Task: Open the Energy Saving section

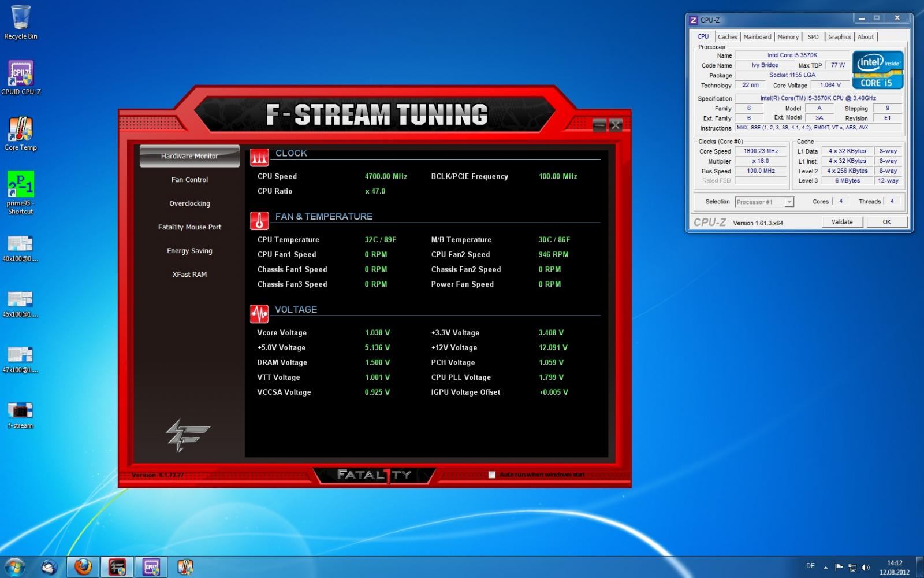Action: (189, 251)
